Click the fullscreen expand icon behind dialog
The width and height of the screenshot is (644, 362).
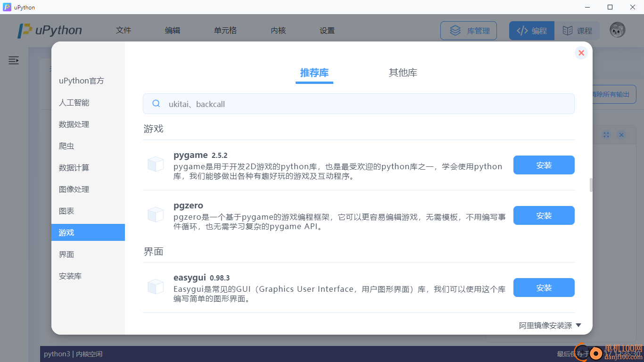click(606, 135)
